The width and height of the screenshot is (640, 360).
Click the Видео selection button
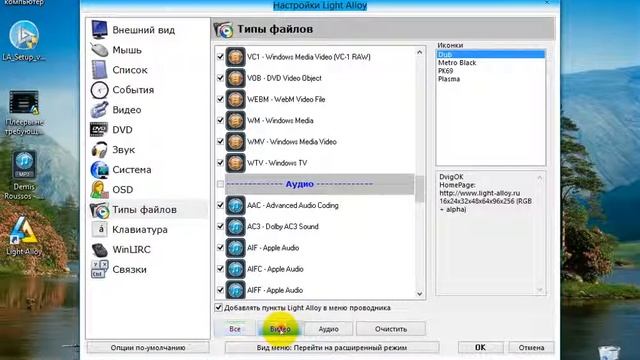coord(280,329)
